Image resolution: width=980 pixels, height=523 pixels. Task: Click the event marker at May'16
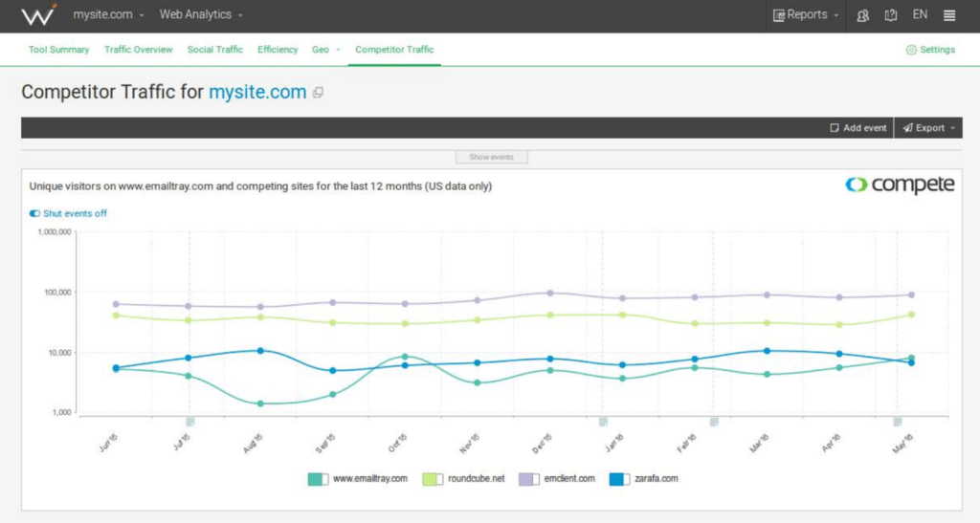(898, 423)
